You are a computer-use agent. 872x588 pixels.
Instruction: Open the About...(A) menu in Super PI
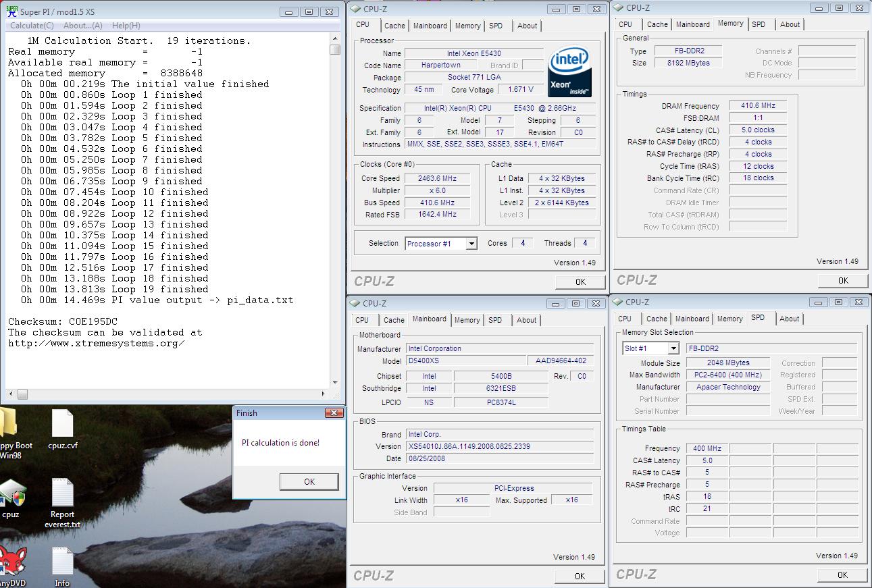tap(82, 26)
